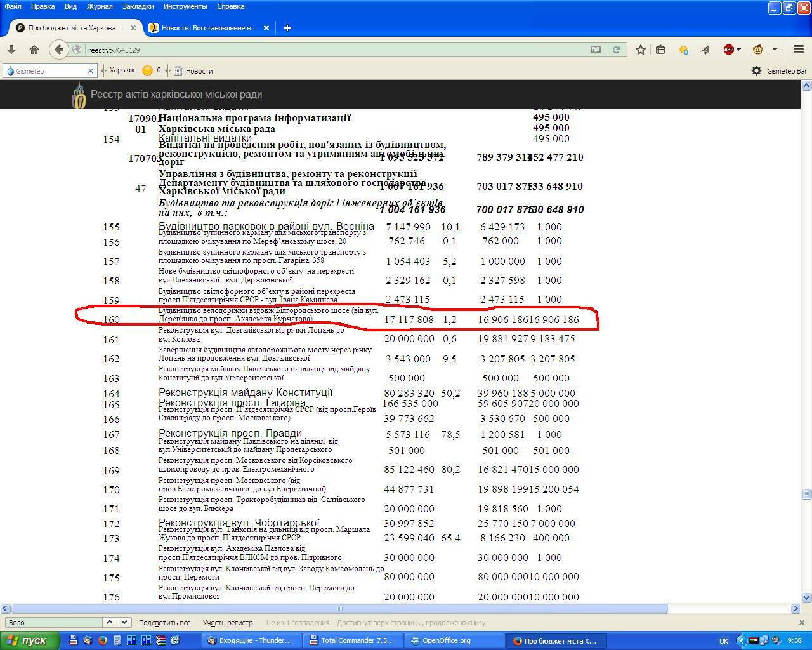This screenshot has height=650, width=812.
Task: Open the Adblock Plus icon
Action: point(728,50)
